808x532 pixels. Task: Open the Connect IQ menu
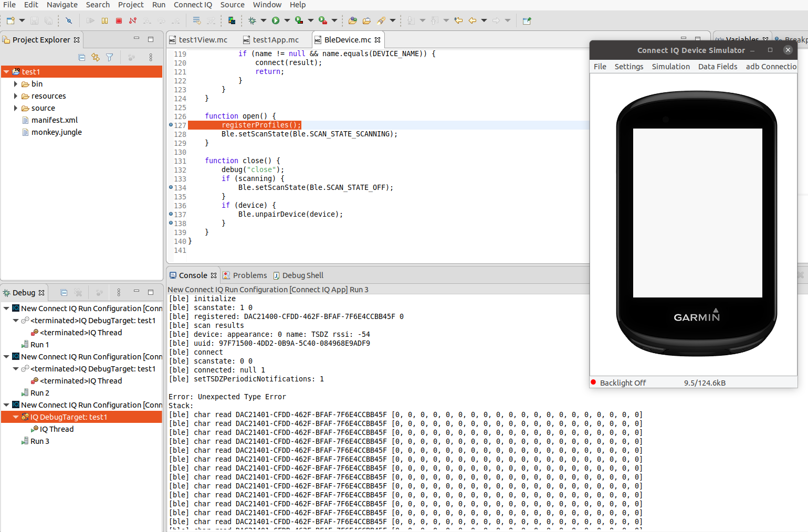(193, 5)
